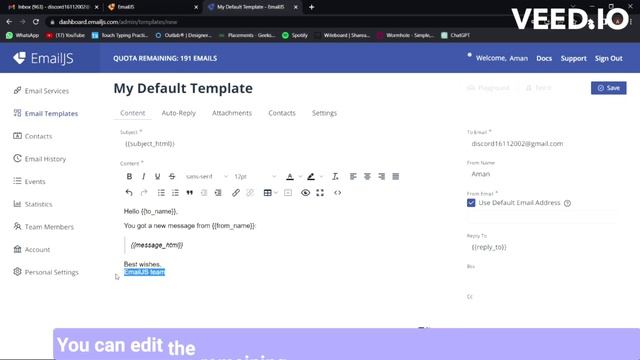This screenshot has height=360, width=640.
Task: Align text right
Action: pyautogui.click(x=382, y=176)
